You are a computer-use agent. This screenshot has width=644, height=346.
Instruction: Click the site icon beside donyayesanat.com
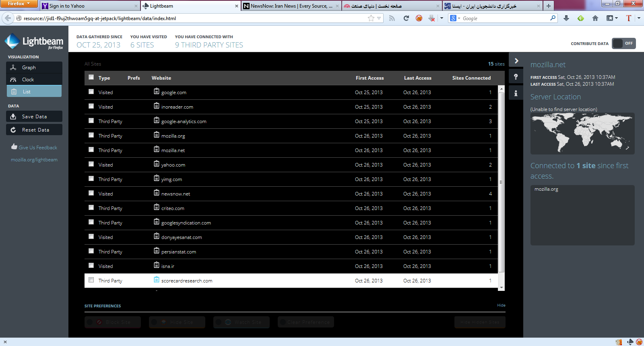(157, 236)
